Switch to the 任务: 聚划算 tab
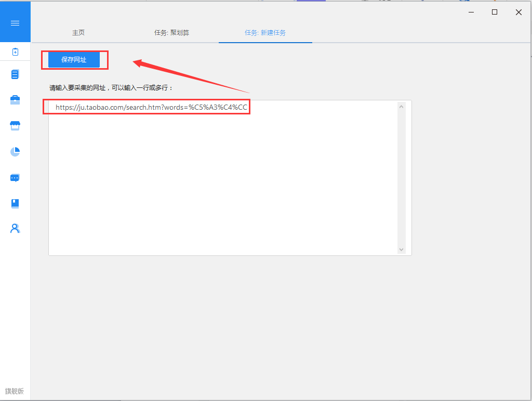The width and height of the screenshot is (532, 401). 171,33
